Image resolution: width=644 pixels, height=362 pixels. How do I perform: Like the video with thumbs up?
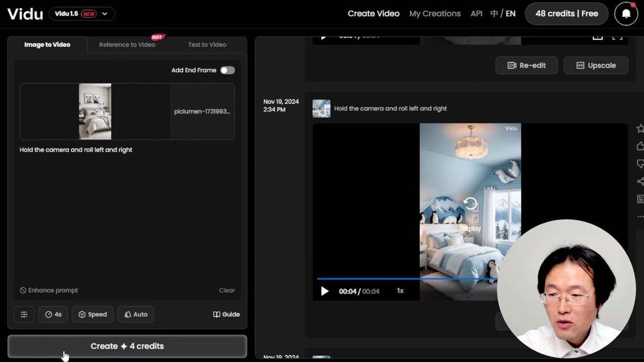click(640, 146)
